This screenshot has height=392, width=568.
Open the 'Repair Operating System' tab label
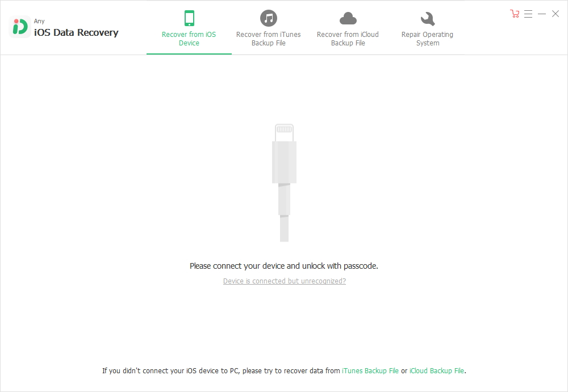(x=428, y=39)
